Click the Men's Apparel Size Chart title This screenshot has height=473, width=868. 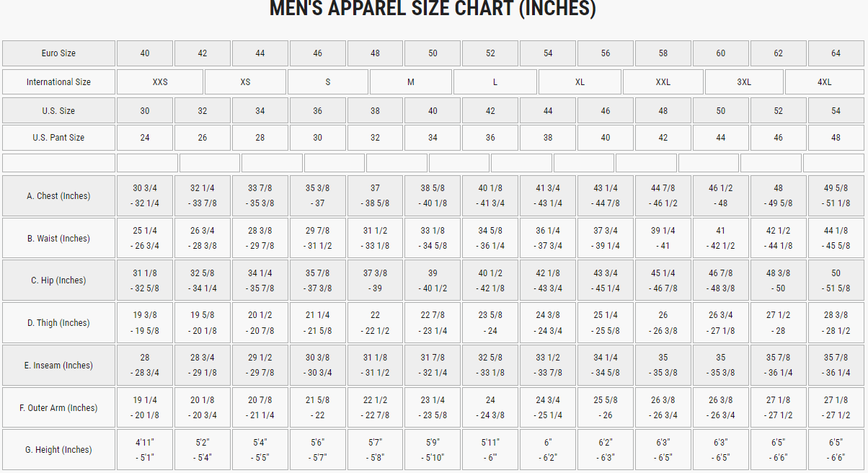[433, 9]
